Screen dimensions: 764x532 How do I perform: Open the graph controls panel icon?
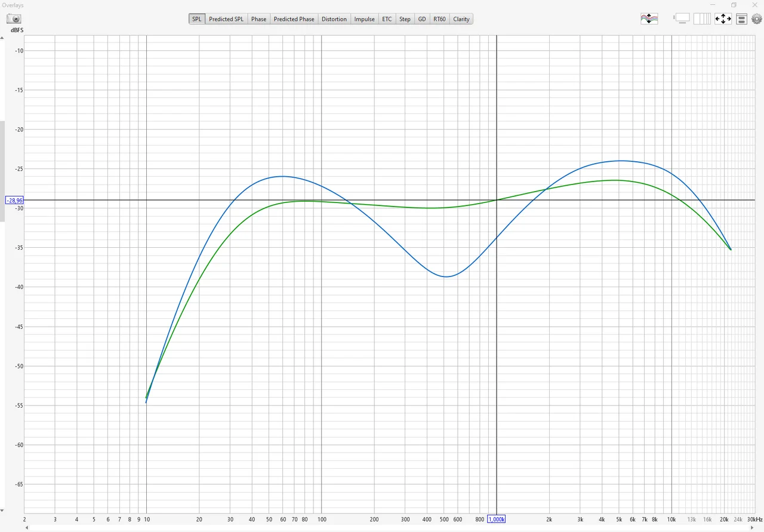coord(741,19)
